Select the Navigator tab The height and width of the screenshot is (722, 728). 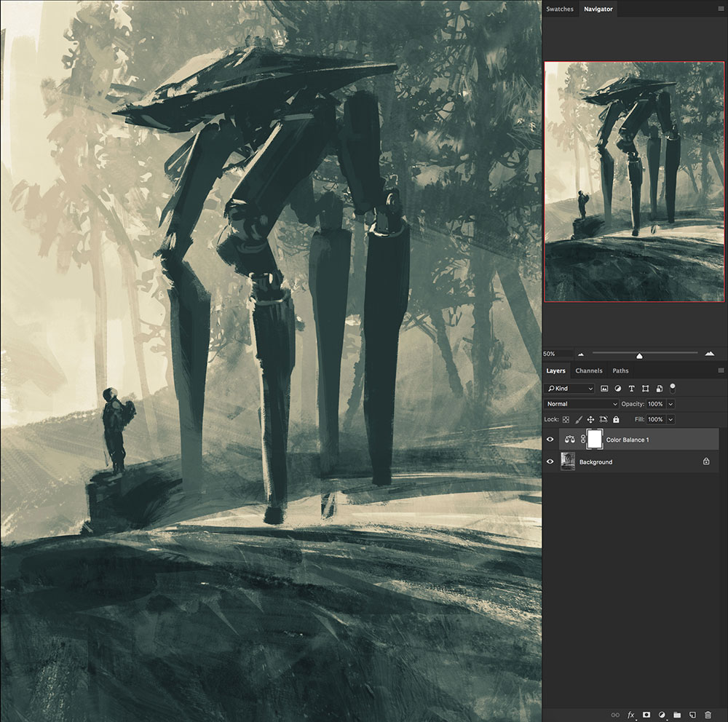(598, 9)
